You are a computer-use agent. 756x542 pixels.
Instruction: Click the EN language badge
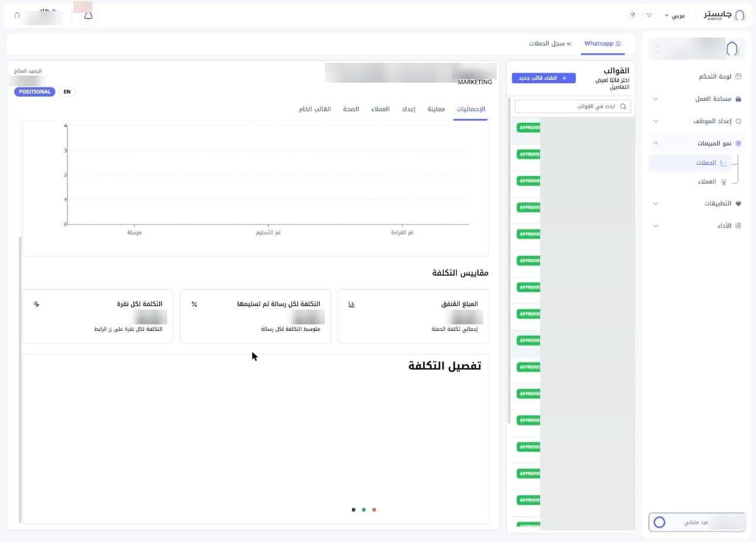click(67, 92)
